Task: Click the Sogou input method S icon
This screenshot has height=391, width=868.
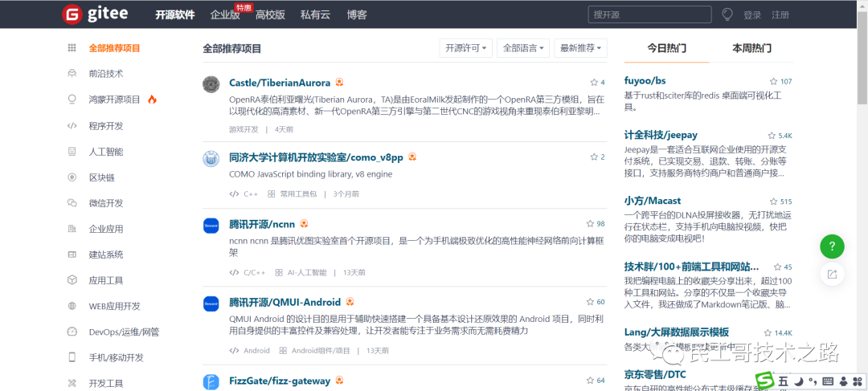Action: point(766,381)
